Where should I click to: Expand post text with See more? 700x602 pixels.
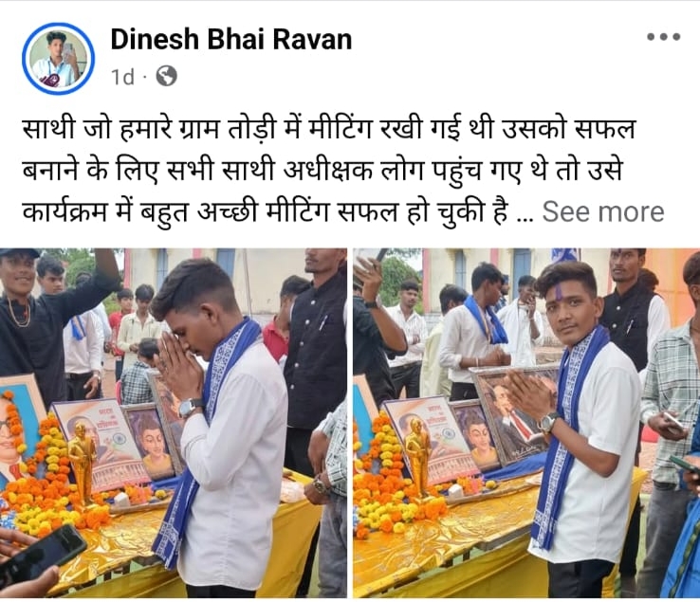tap(603, 211)
